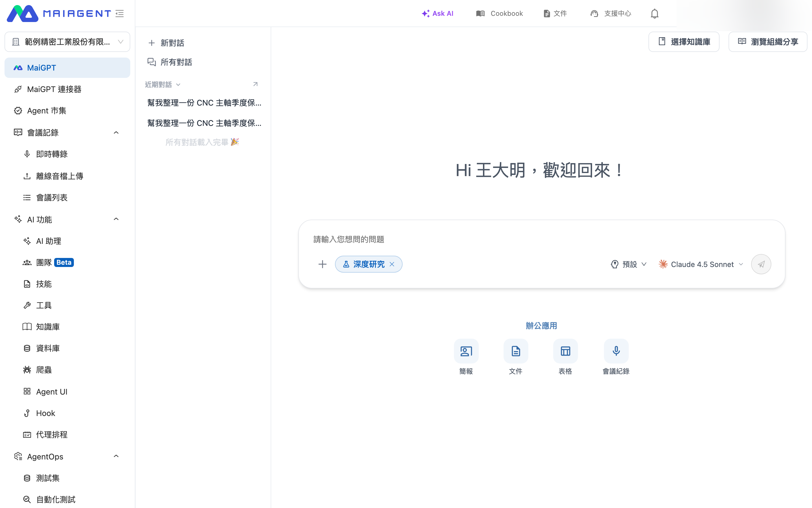The width and height of the screenshot is (812, 508).
Task: Open the 會議紀錄 microphone app icon
Action: click(616, 351)
